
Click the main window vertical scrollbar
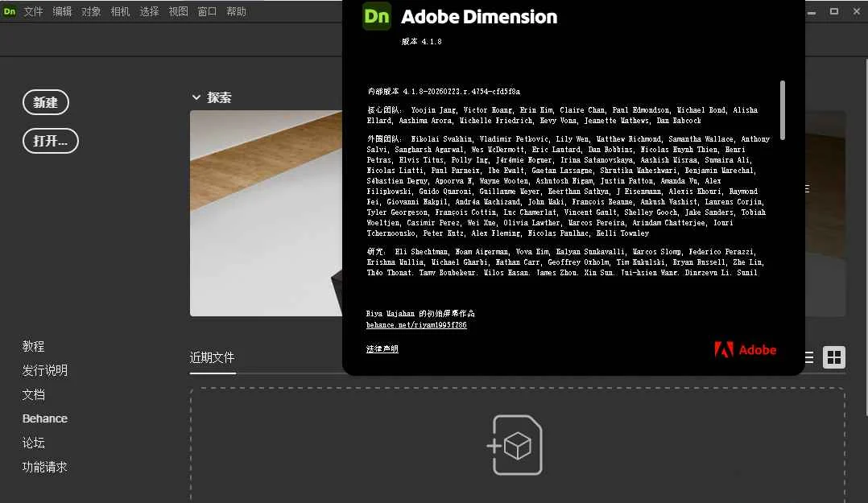[x=866, y=237]
